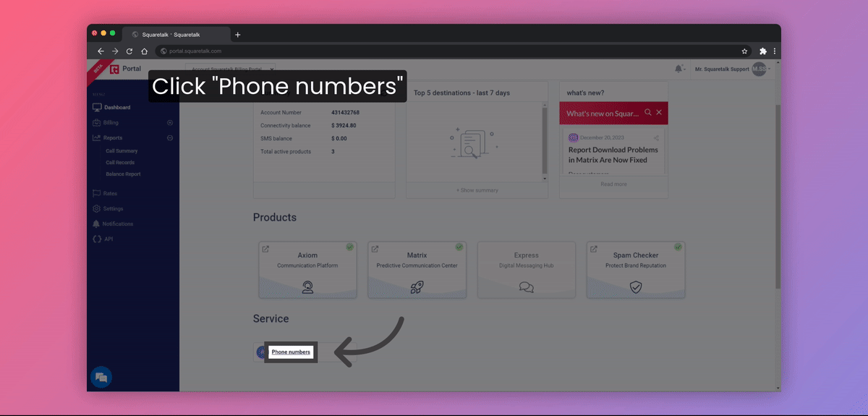Click the Settings gear icon in sidebar
868x416 pixels.
pyautogui.click(x=97, y=208)
